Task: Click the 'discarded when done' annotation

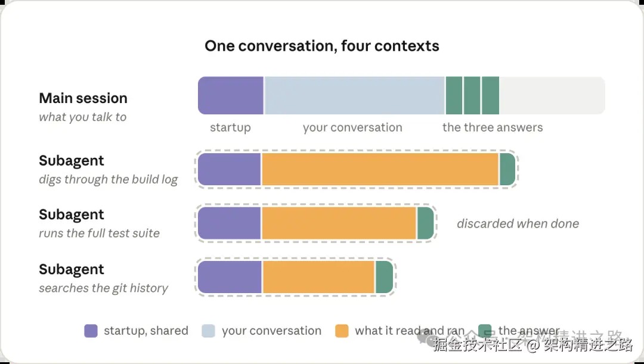Action: point(518,223)
